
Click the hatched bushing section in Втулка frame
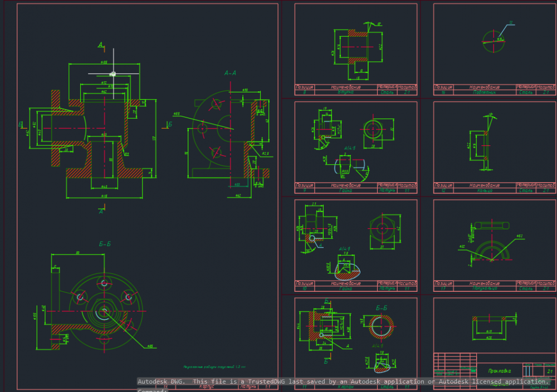coord(354,47)
